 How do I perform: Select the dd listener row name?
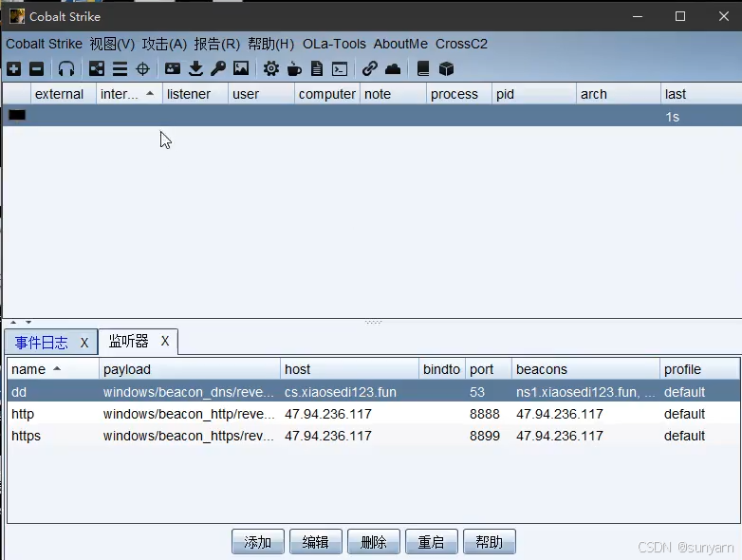[x=19, y=392]
